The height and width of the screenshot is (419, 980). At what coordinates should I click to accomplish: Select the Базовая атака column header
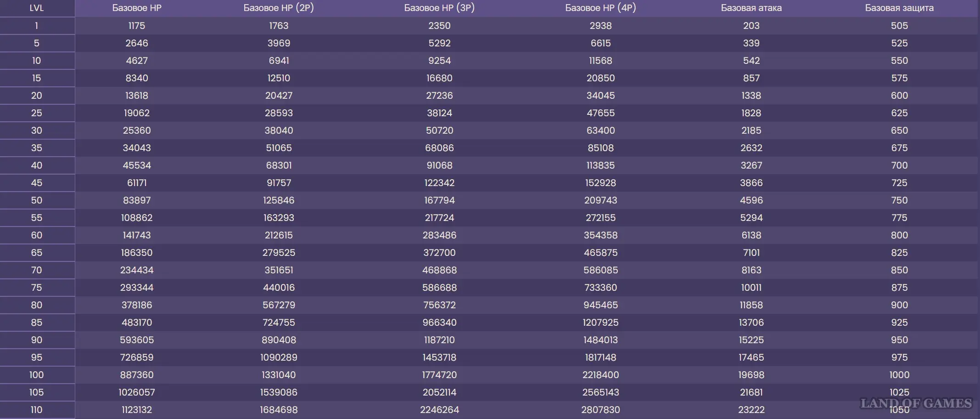[751, 8]
